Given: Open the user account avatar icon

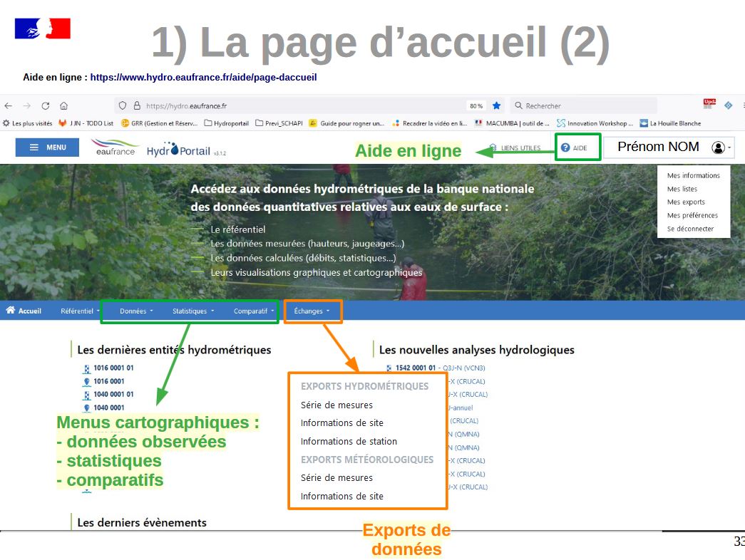Looking at the screenshot, I should (x=718, y=147).
